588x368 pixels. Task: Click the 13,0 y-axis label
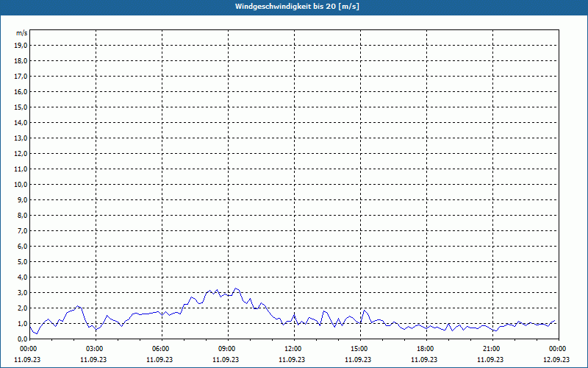[x=21, y=138]
